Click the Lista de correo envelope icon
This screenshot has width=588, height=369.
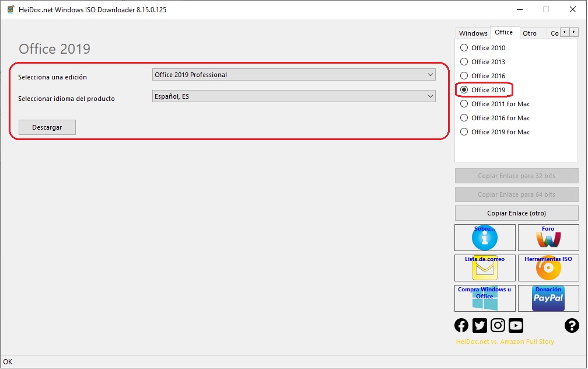tap(485, 268)
